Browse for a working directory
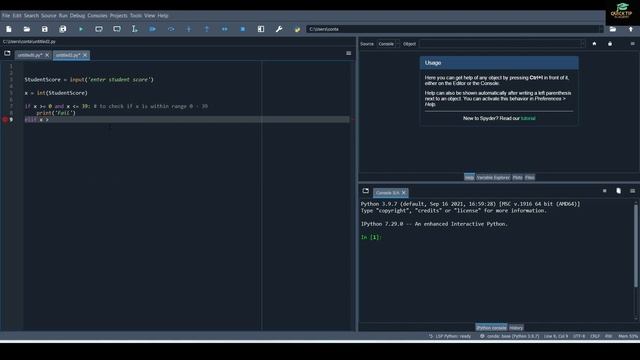640x360 pixels. coord(613,29)
